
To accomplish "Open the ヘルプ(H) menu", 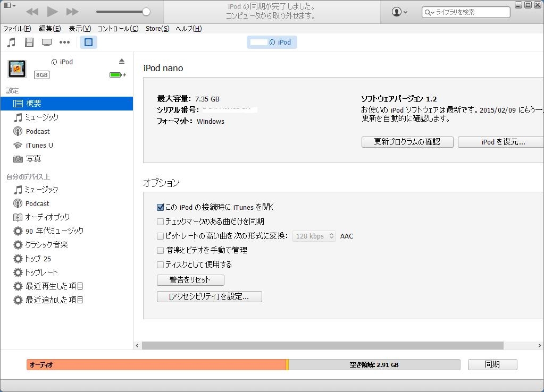I will tap(189, 29).
